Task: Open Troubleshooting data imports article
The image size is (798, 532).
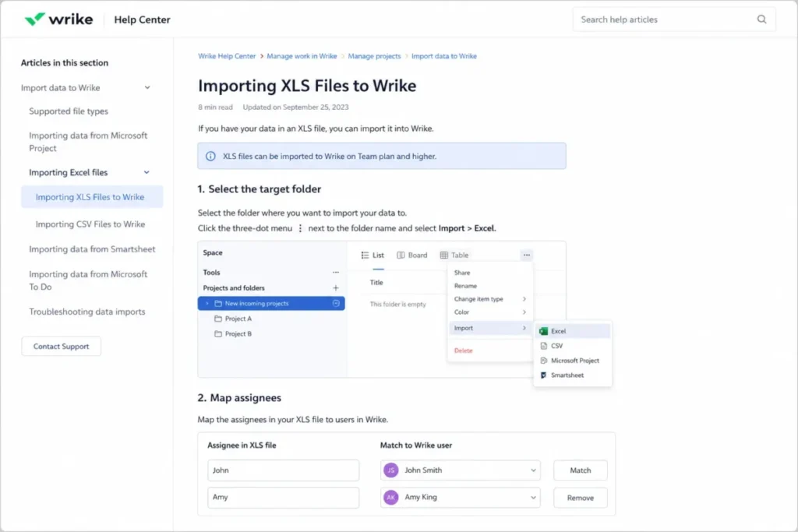Action: click(87, 312)
